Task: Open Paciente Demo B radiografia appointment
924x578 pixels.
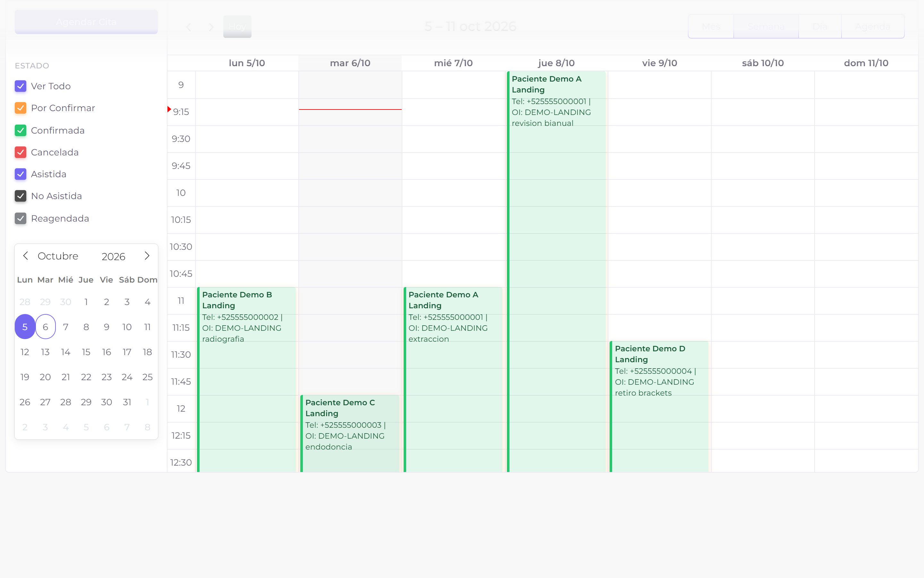Action: click(247, 380)
